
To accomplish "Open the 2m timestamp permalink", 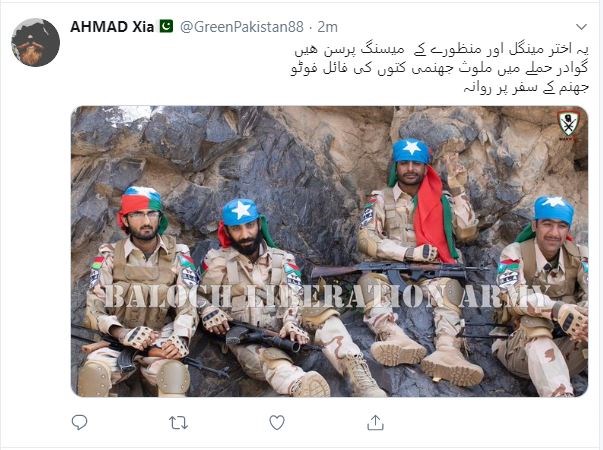I will pyautogui.click(x=328, y=27).
